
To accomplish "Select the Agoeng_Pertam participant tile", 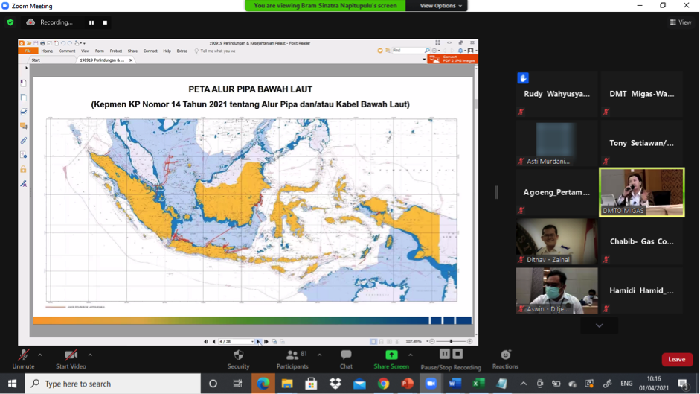I will pos(556,192).
